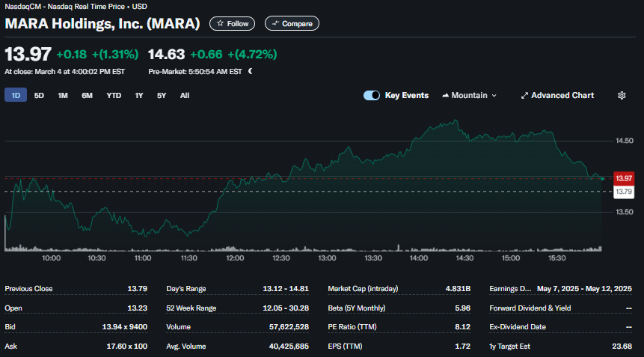Open the Advanced Chart link

point(557,95)
